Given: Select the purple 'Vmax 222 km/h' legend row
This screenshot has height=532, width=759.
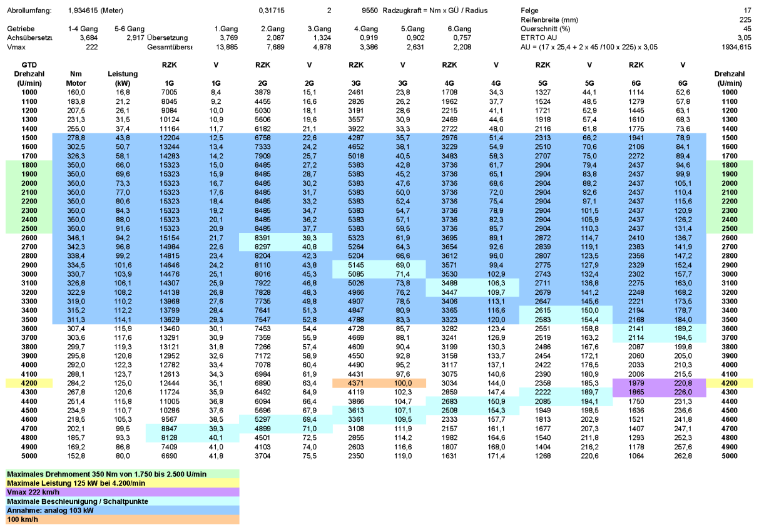Looking at the screenshot, I should (x=123, y=492).
